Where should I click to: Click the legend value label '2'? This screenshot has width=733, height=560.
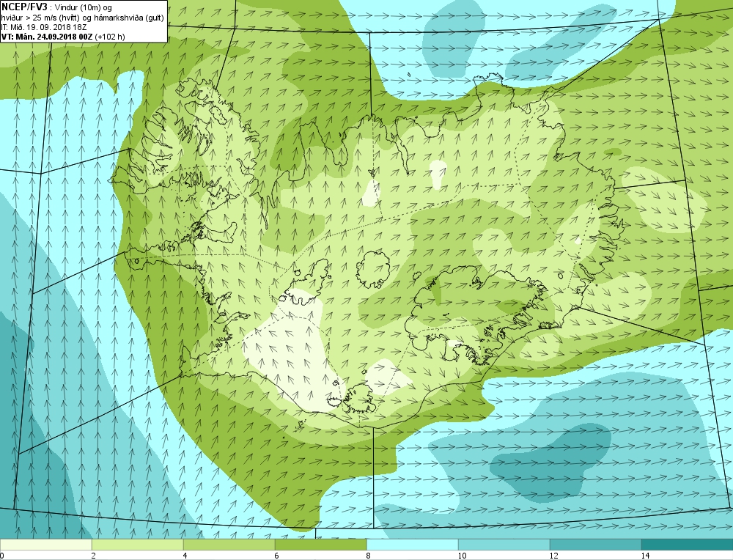pos(94,556)
